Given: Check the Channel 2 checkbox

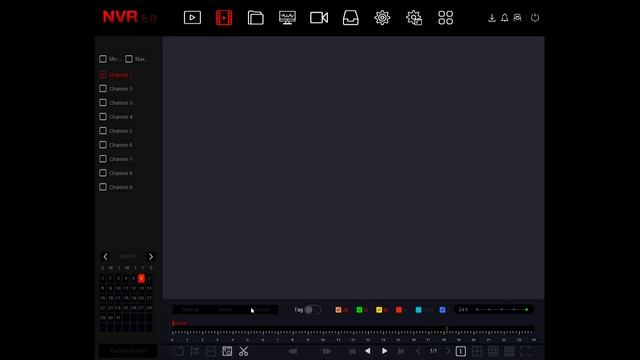Looking at the screenshot, I should point(103,89).
